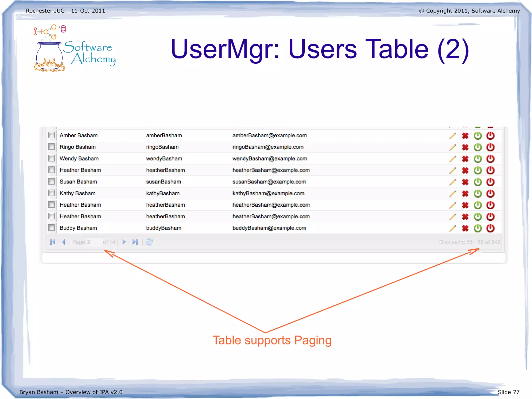This screenshot has width=532, height=399.
Task: Advance to the next page of users
Action: click(124, 242)
